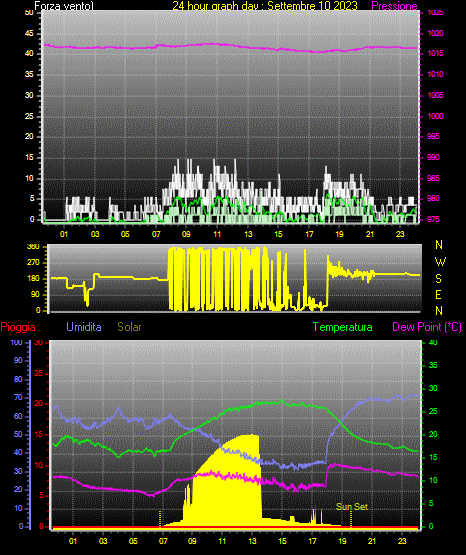Click green '30' on the temperature axis
Screen dimensions: 466x555
click(x=433, y=388)
